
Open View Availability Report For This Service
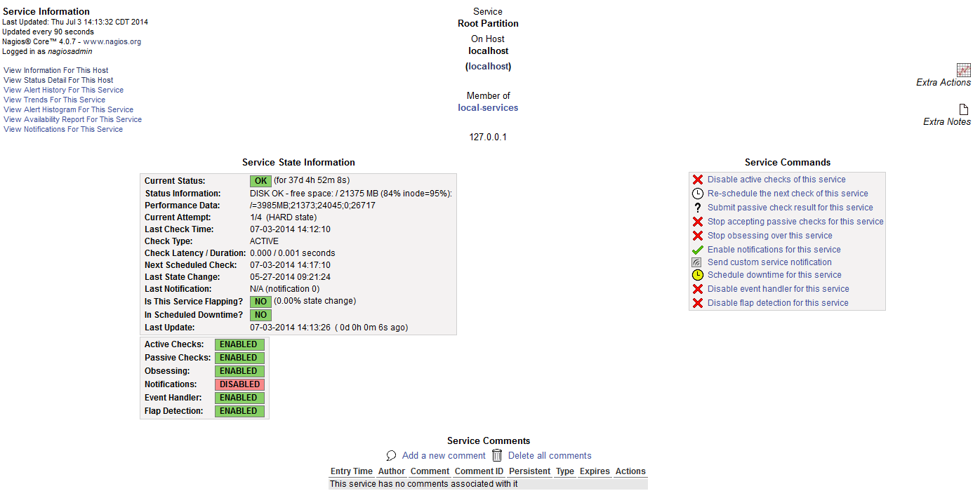tap(72, 119)
